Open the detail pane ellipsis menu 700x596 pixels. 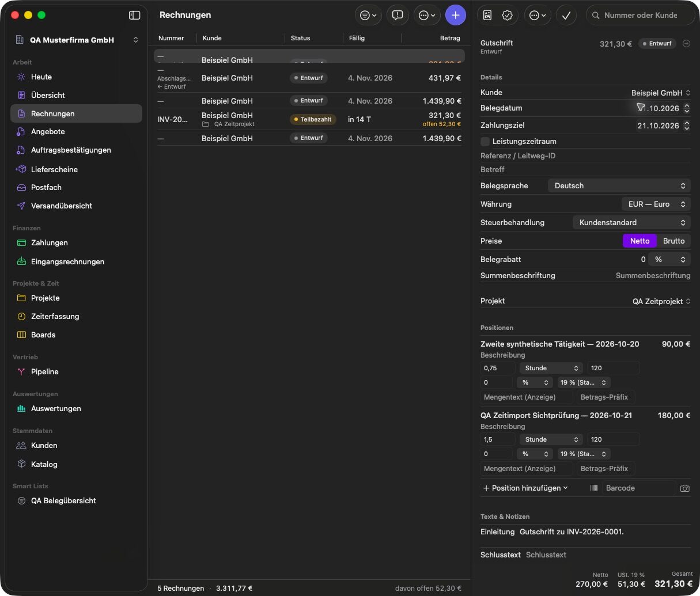(538, 16)
